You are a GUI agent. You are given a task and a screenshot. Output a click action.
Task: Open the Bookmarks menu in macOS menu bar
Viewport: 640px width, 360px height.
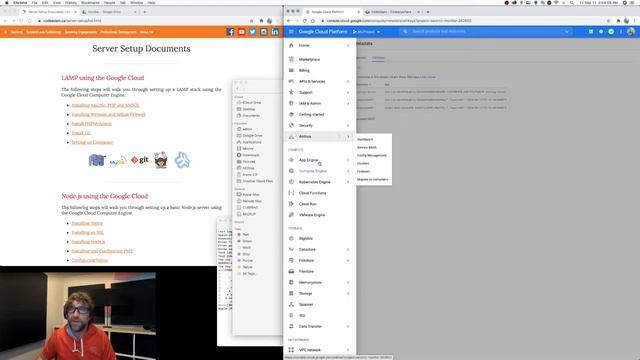coord(90,2)
